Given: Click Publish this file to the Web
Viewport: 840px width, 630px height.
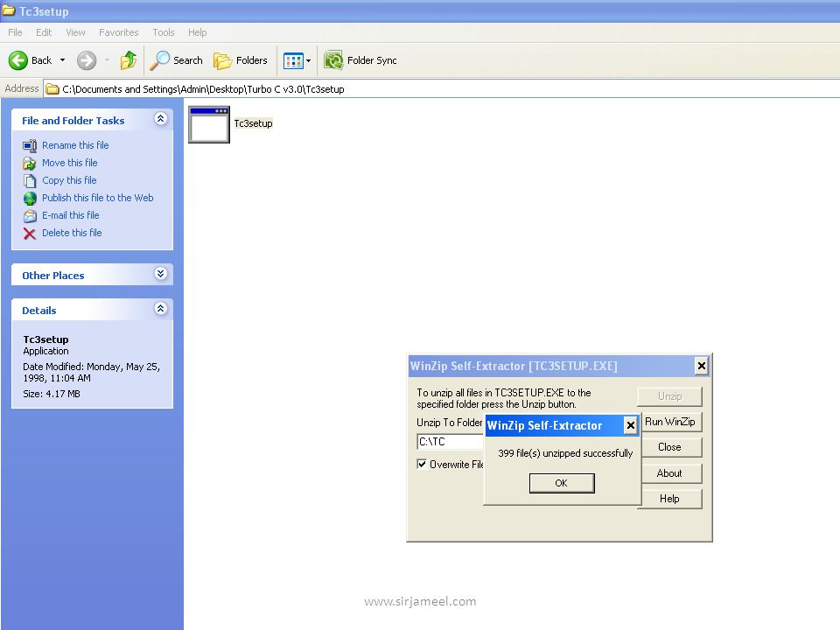Looking at the screenshot, I should [97, 198].
